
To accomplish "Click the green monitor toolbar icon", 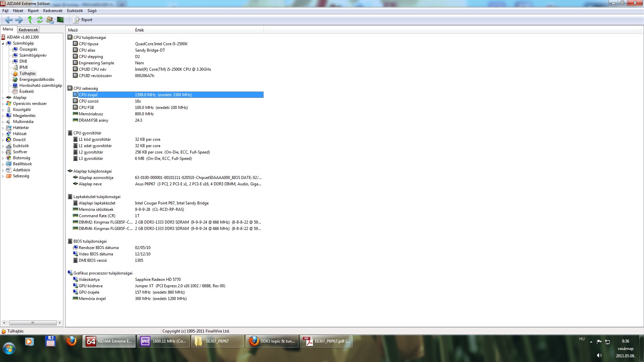I will click(60, 20).
